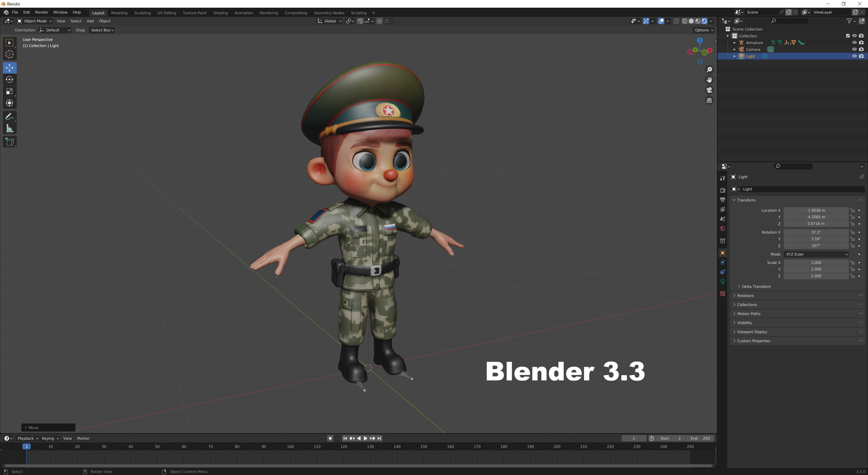The image size is (868, 475).
Task: Click the Z axis on navigation gizmo
Action: click(x=700, y=40)
